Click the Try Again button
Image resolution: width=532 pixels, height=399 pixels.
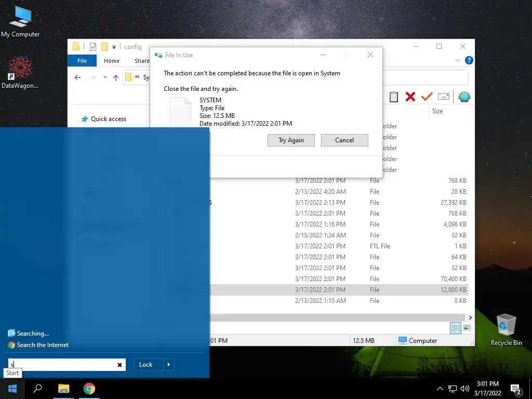[x=291, y=140]
